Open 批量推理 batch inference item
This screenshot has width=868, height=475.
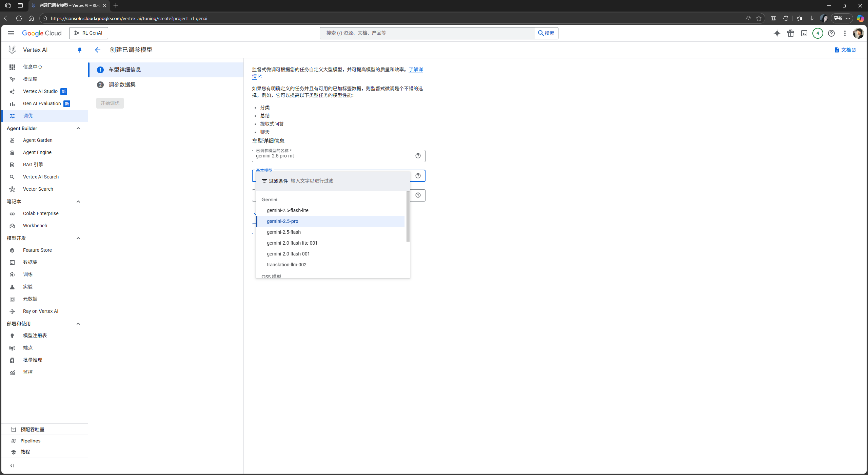[x=45, y=360]
